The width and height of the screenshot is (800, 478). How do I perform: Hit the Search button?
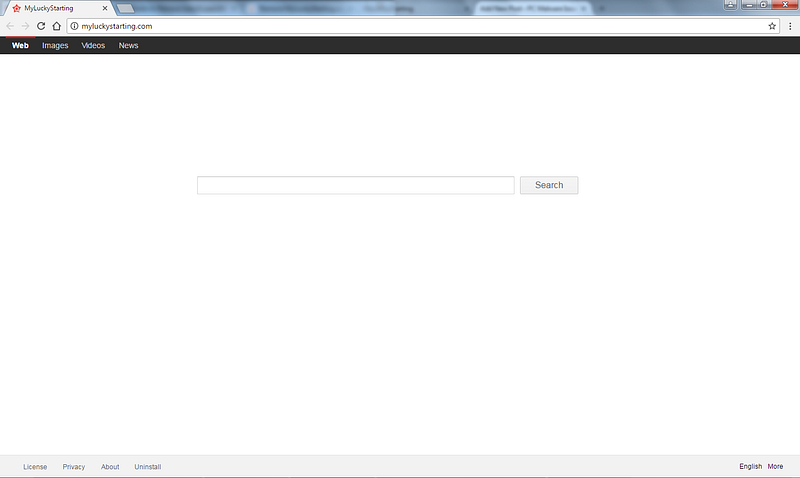(x=549, y=185)
